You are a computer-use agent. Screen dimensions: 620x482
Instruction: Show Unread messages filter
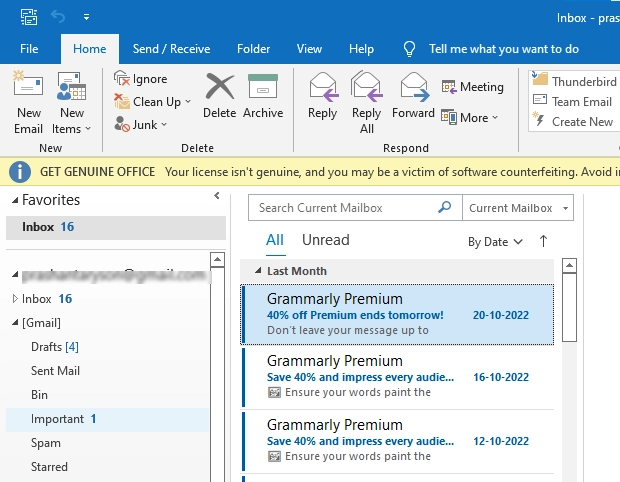[x=326, y=240]
